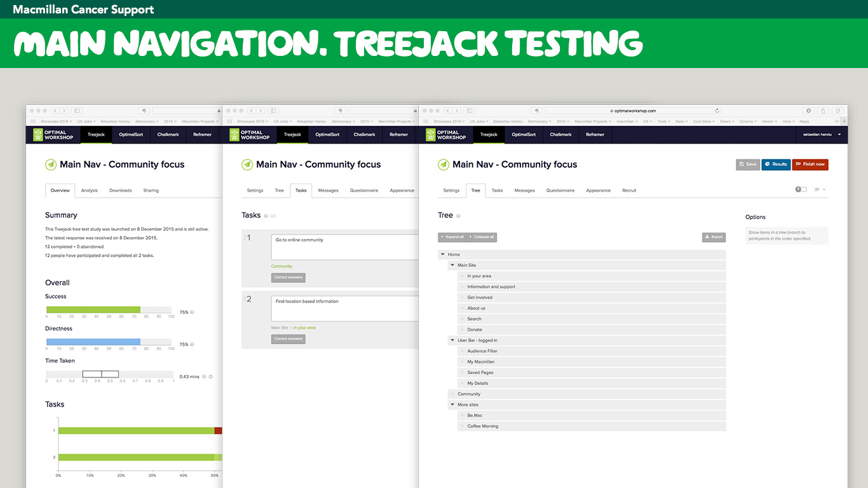Click Correct answers button under task 2
Image resolution: width=868 pixels, height=488 pixels.
(288, 339)
